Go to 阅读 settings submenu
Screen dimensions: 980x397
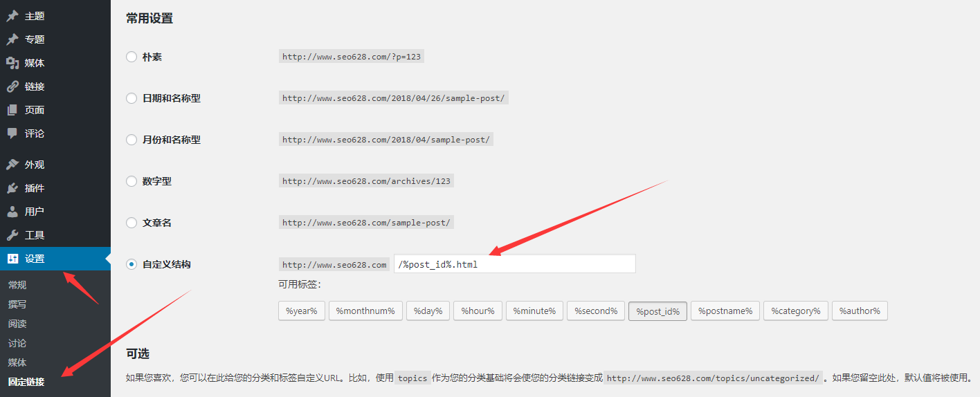click(x=17, y=324)
